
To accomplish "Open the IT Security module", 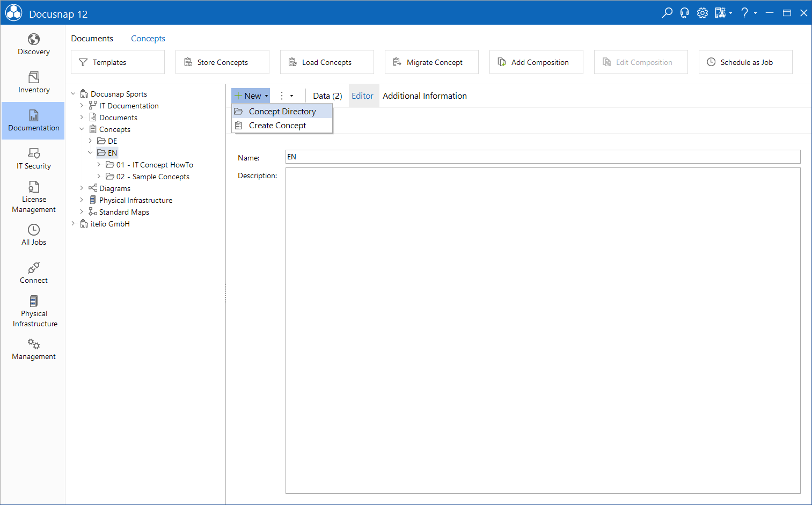I will (x=33, y=159).
